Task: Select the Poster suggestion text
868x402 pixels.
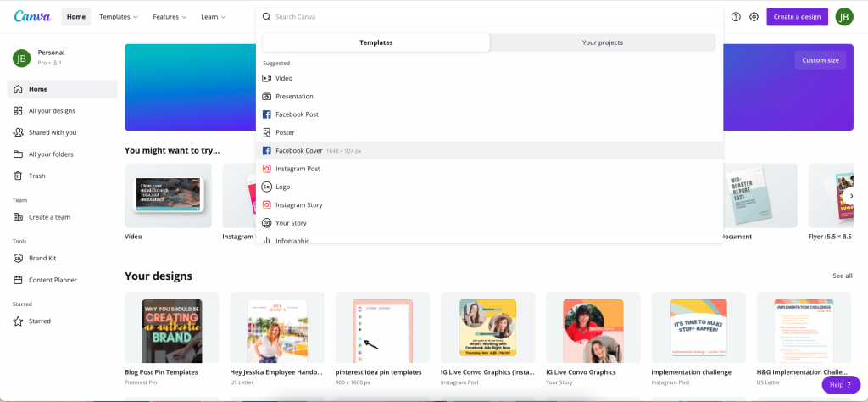Action: pos(285,132)
